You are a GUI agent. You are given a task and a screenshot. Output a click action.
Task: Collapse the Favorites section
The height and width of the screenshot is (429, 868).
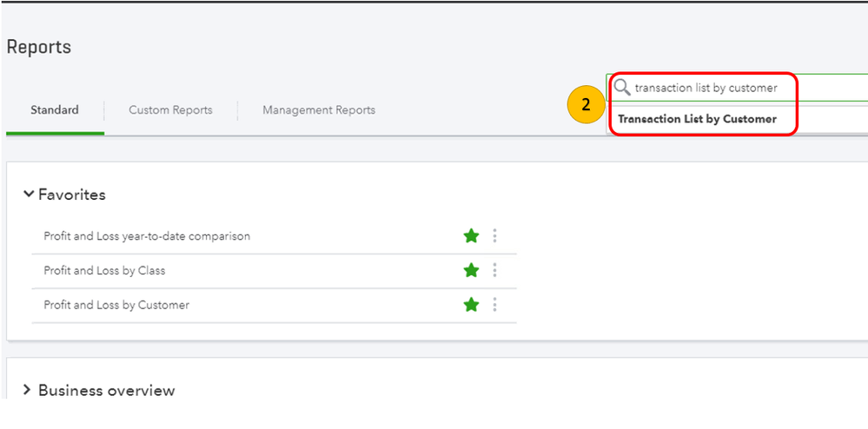(x=29, y=195)
